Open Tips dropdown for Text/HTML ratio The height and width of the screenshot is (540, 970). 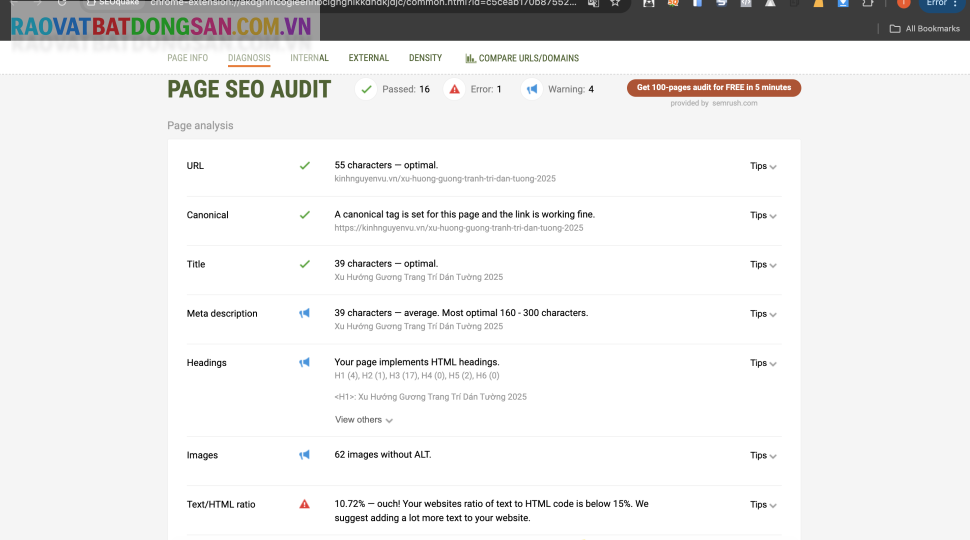pos(763,505)
